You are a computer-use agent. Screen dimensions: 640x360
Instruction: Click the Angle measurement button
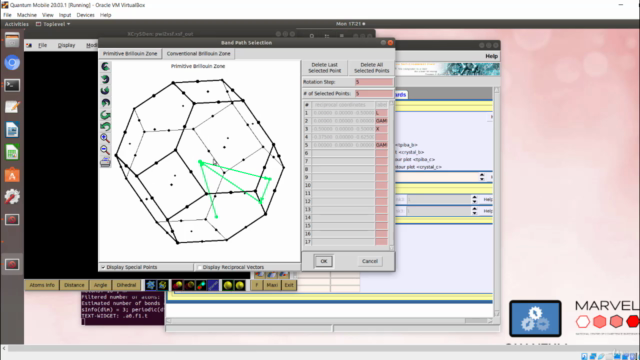100,285
